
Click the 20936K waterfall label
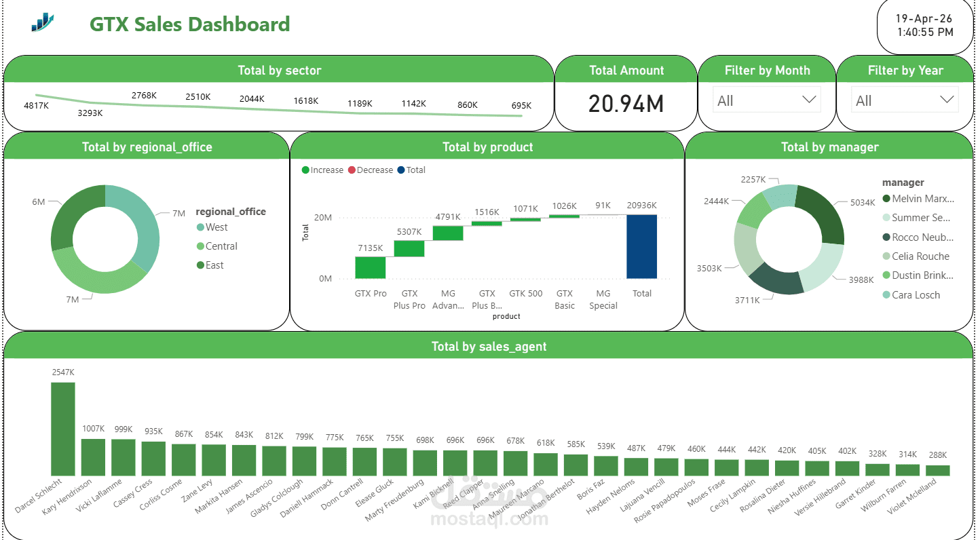coord(642,206)
